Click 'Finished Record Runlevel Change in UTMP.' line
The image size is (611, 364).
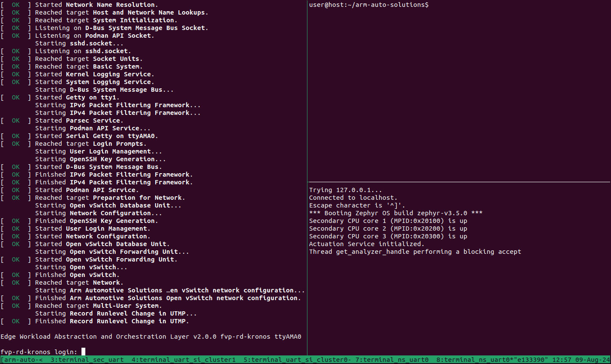[x=112, y=321]
